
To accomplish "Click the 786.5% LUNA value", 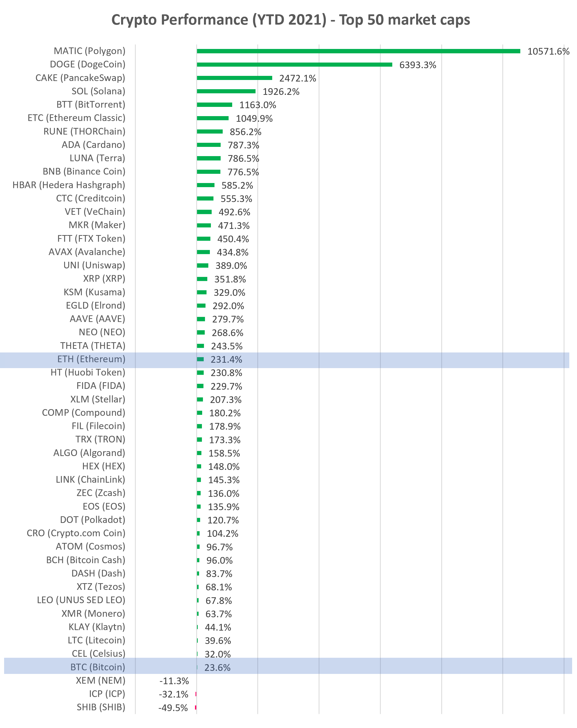I will 243,158.
